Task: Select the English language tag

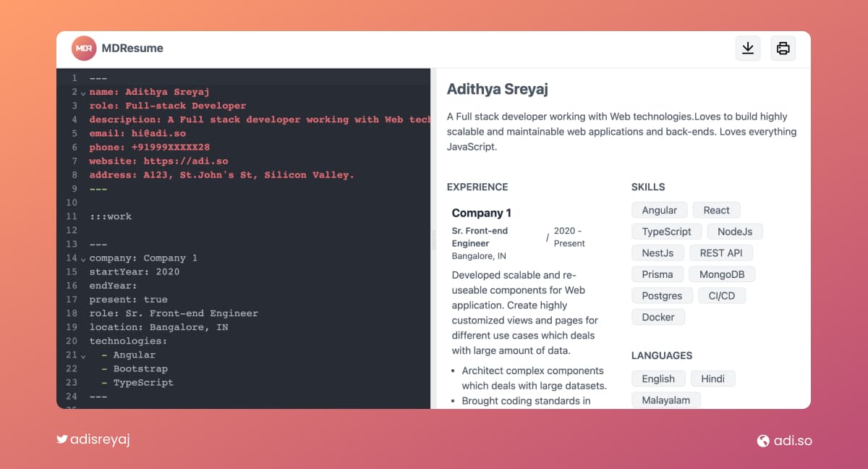Action: (x=658, y=379)
